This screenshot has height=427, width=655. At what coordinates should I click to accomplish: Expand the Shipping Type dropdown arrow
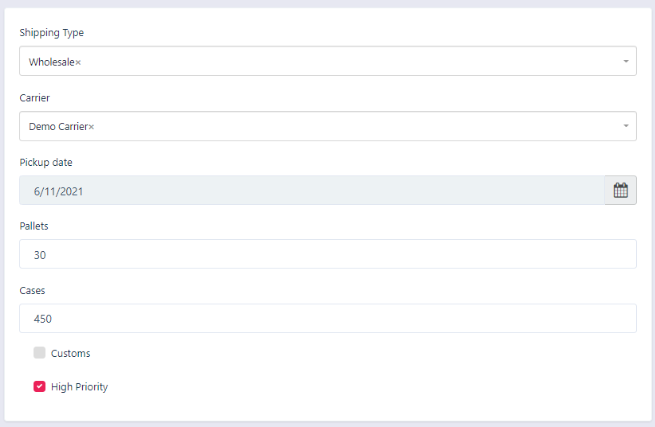point(626,62)
